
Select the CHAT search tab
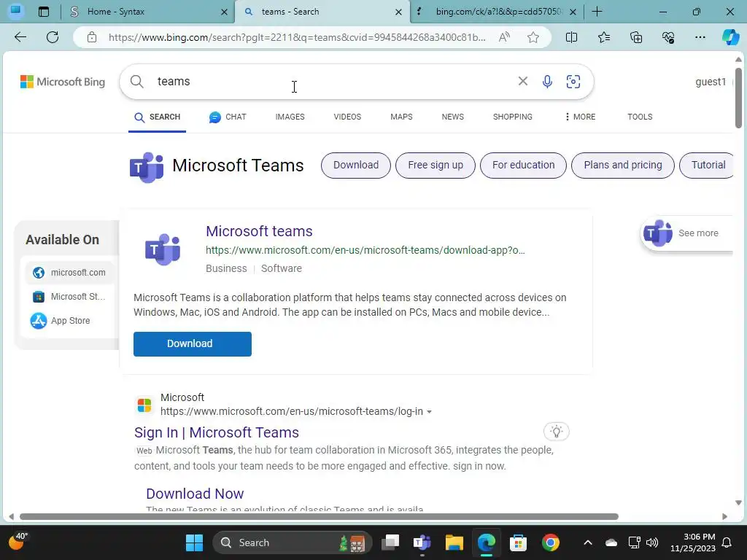(228, 117)
